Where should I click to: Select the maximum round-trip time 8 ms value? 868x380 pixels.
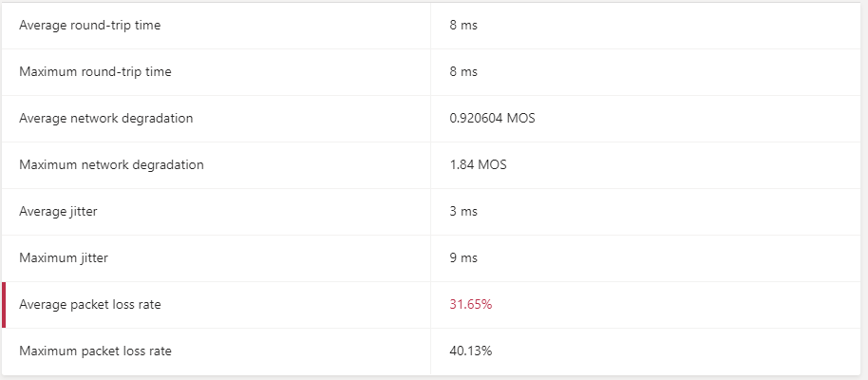(x=462, y=72)
